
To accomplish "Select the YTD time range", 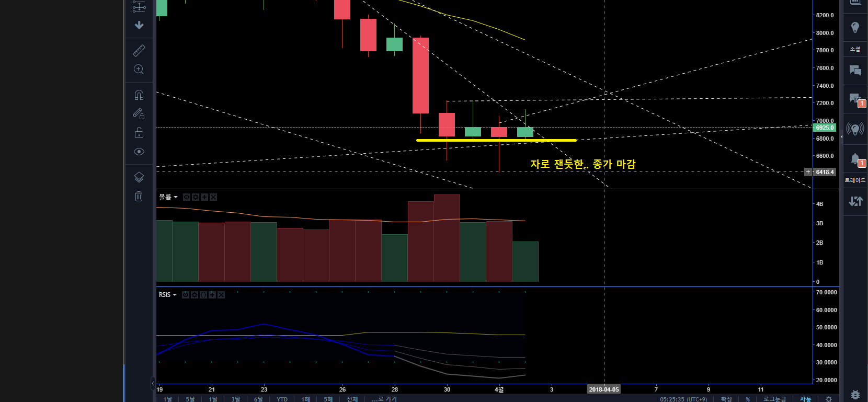I will (x=282, y=399).
